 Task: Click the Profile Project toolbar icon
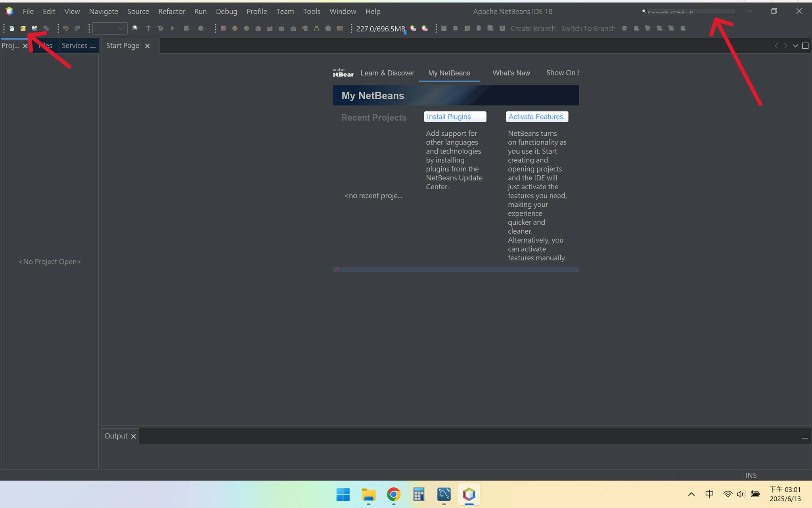point(201,29)
